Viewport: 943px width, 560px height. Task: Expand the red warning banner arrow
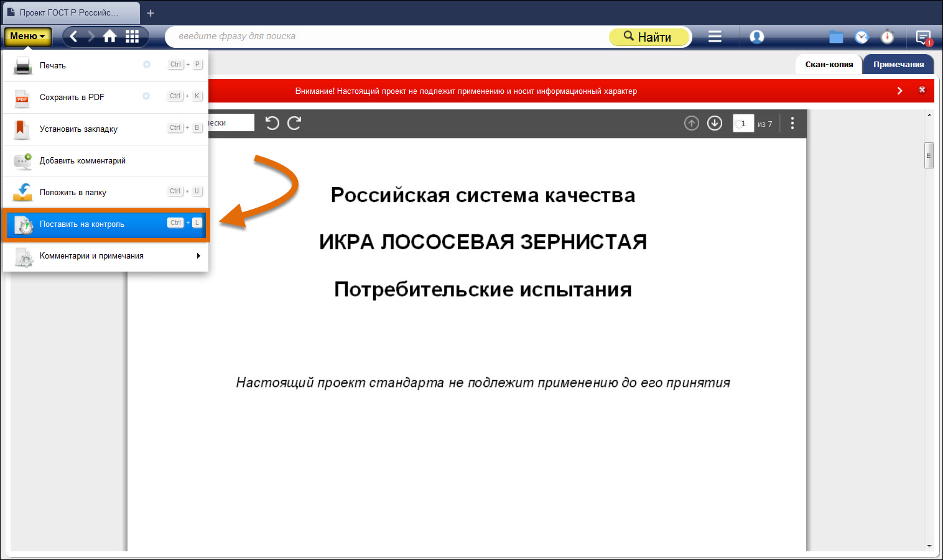click(899, 91)
